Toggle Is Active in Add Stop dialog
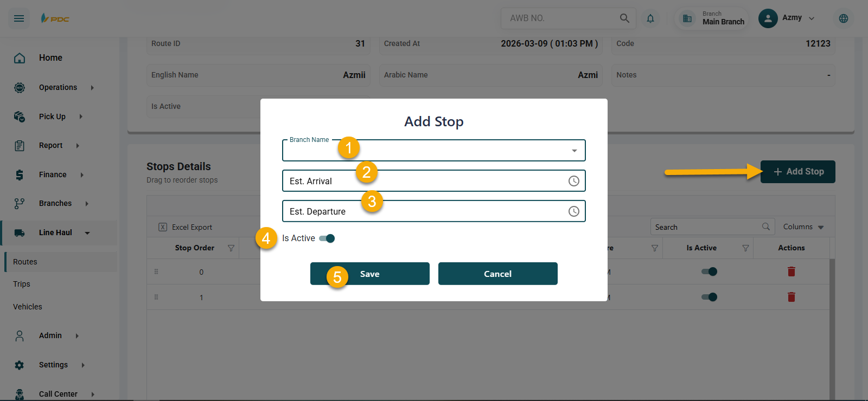Viewport: 868px width, 401px height. 327,238
